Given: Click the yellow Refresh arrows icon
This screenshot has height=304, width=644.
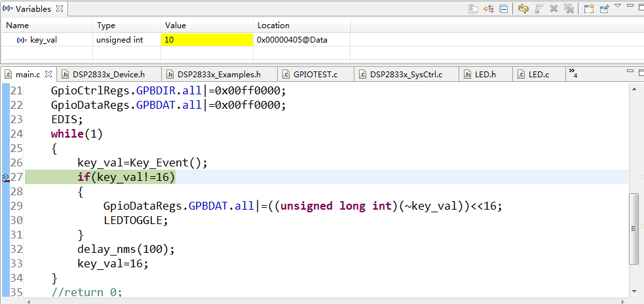Looking at the screenshot, I should tap(523, 9).
